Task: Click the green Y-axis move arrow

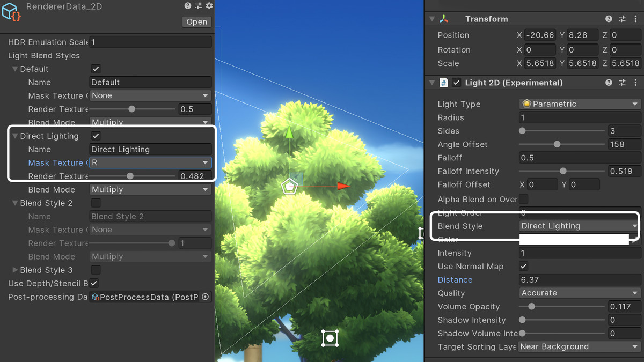Action: [289, 132]
